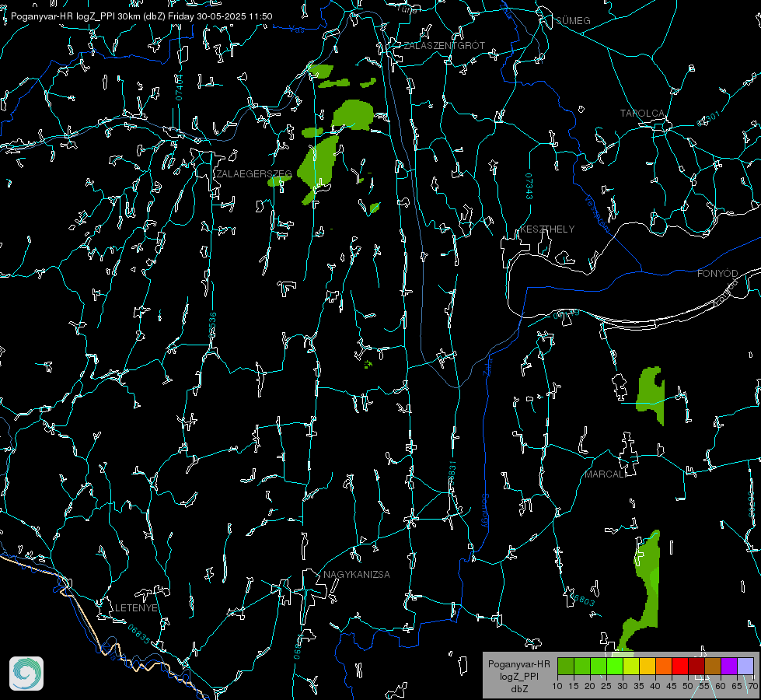Click the FONYÓD town label
The image size is (761, 700).
(717, 274)
